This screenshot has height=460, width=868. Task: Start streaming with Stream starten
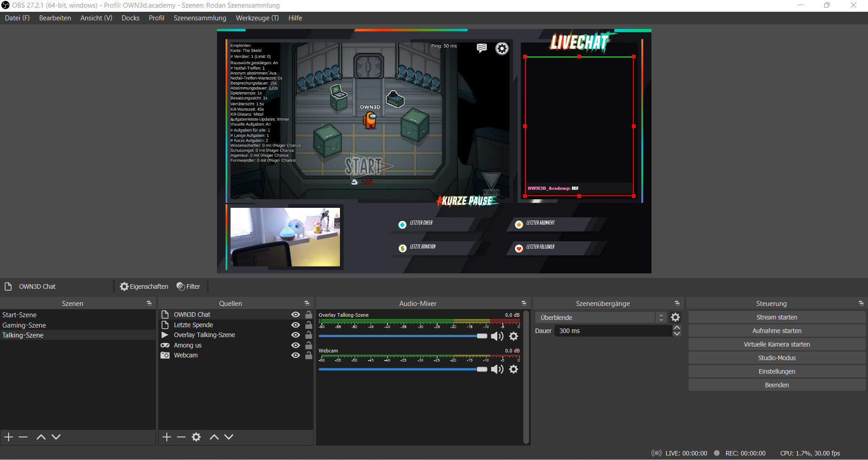(776, 317)
